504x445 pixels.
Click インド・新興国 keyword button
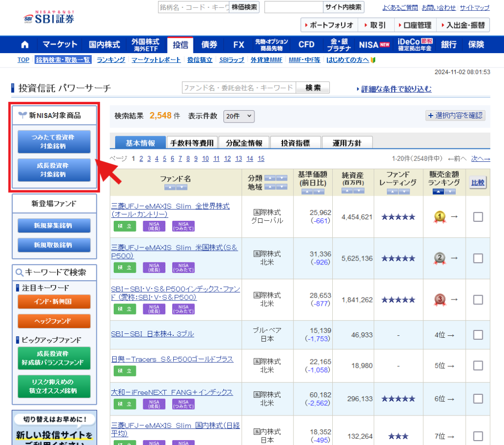(54, 302)
